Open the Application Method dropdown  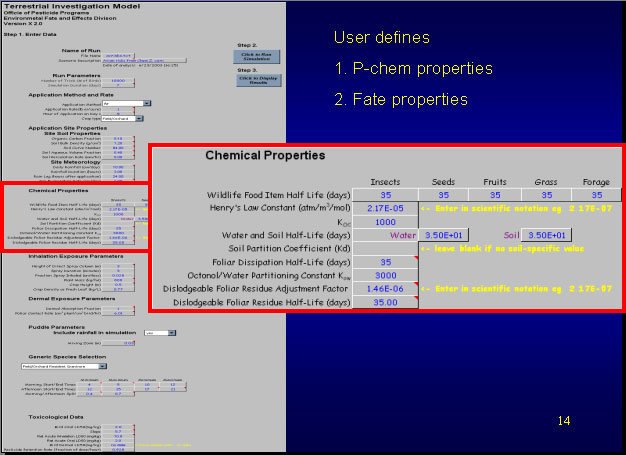[147, 103]
